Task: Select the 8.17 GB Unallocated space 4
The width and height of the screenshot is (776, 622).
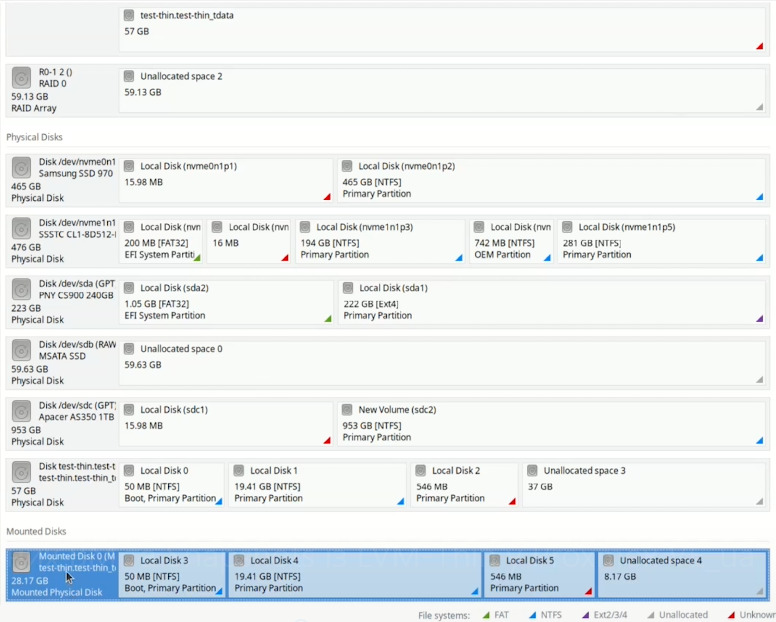Action: pos(682,574)
